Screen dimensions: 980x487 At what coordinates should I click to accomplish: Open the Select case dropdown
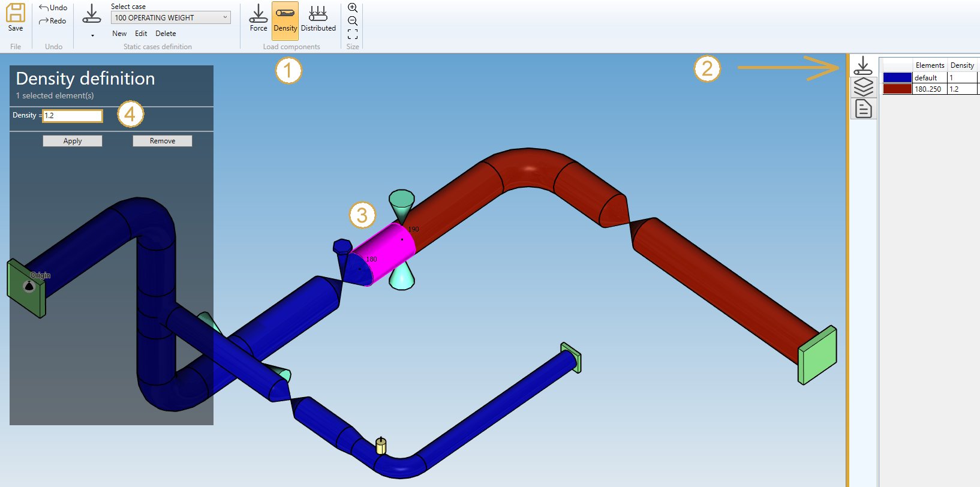click(171, 18)
